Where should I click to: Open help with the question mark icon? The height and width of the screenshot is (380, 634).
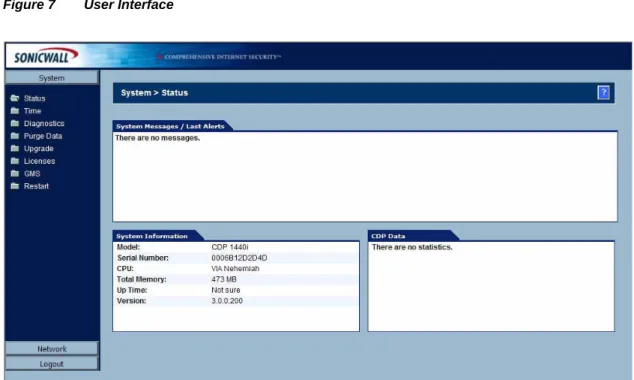click(x=603, y=93)
